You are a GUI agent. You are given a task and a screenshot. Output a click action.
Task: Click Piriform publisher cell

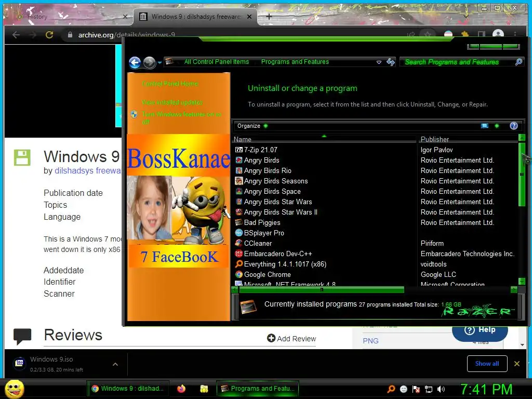click(x=432, y=243)
